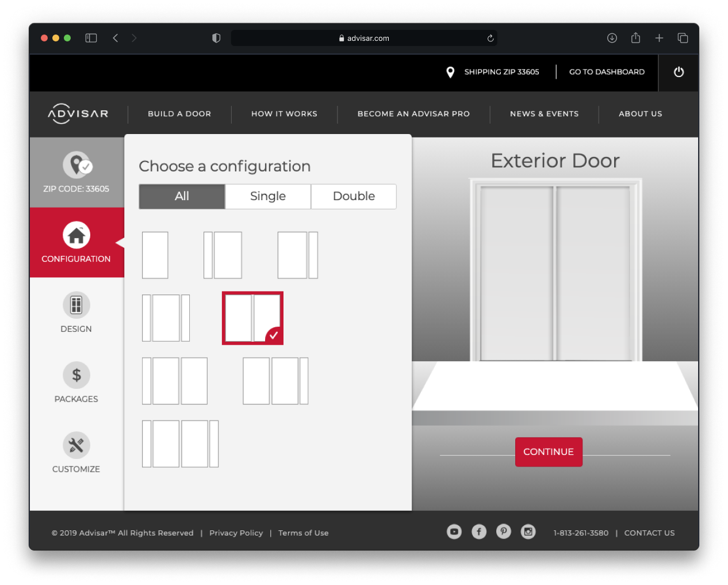Open the NEWS & EVENTS menu item
The height and width of the screenshot is (585, 728).
tap(544, 114)
